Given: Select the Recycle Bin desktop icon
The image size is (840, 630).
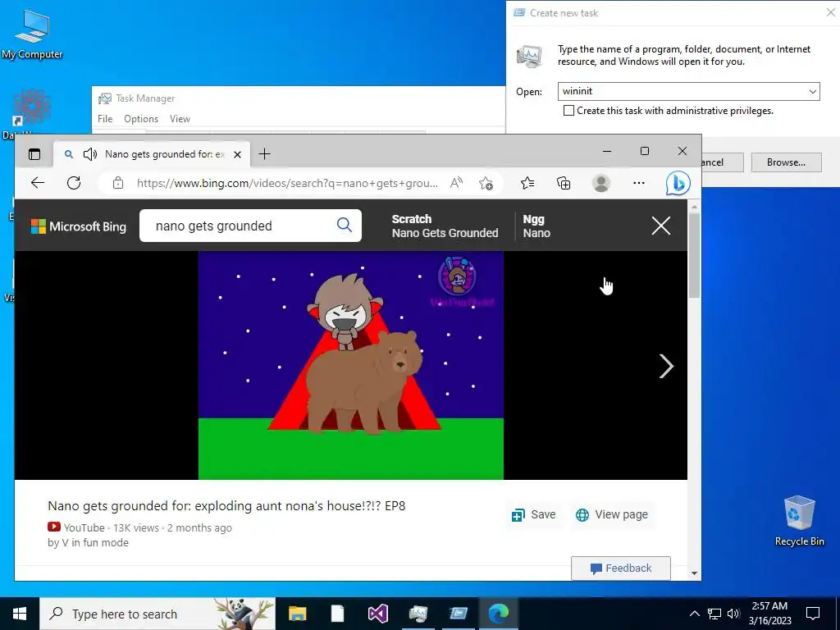Looking at the screenshot, I should (x=799, y=521).
